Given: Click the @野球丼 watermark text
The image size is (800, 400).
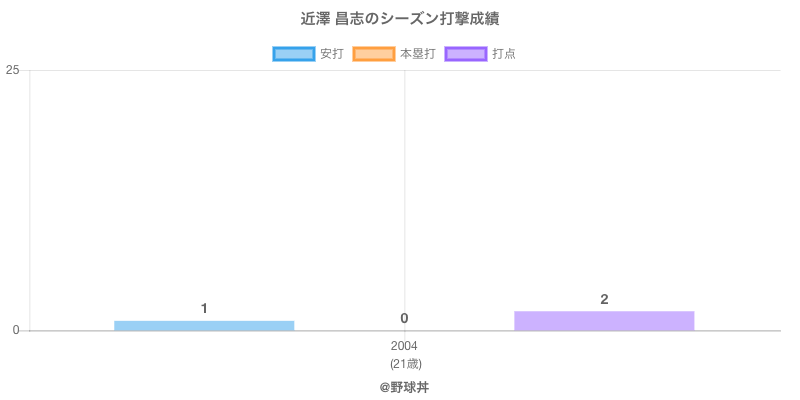Looking at the screenshot, I should [x=404, y=386].
